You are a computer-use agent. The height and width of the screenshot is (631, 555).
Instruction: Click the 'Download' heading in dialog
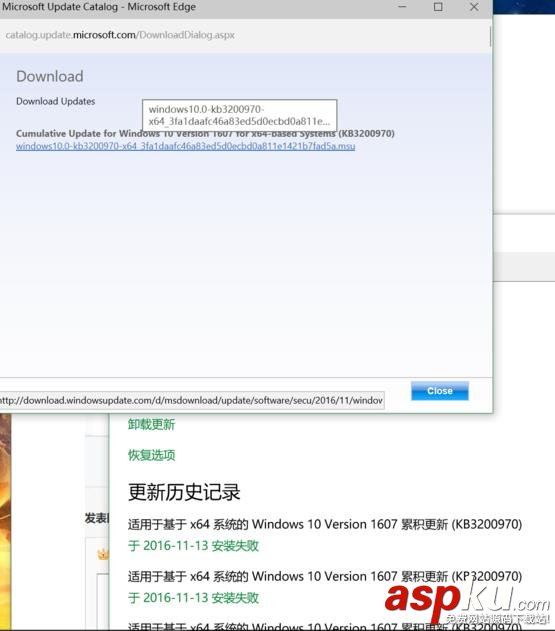[x=50, y=76]
